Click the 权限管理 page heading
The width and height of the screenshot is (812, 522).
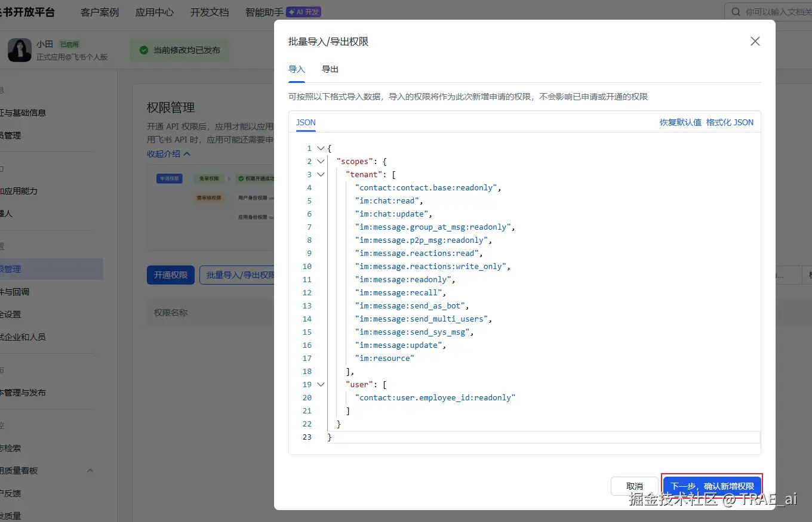pos(171,107)
